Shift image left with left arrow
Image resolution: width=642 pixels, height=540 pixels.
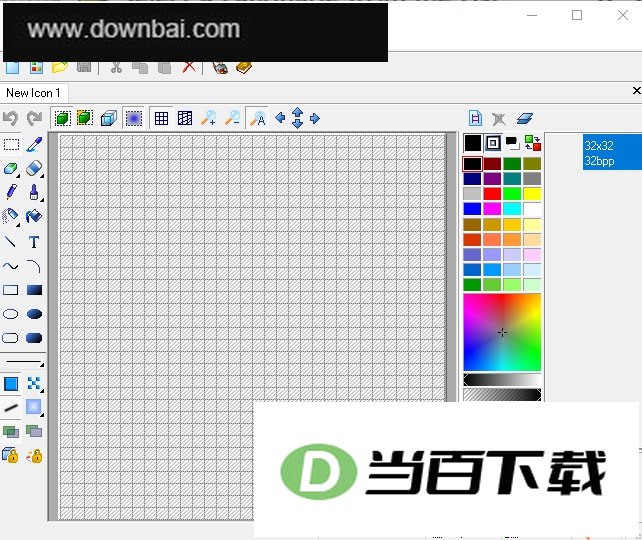point(280,118)
